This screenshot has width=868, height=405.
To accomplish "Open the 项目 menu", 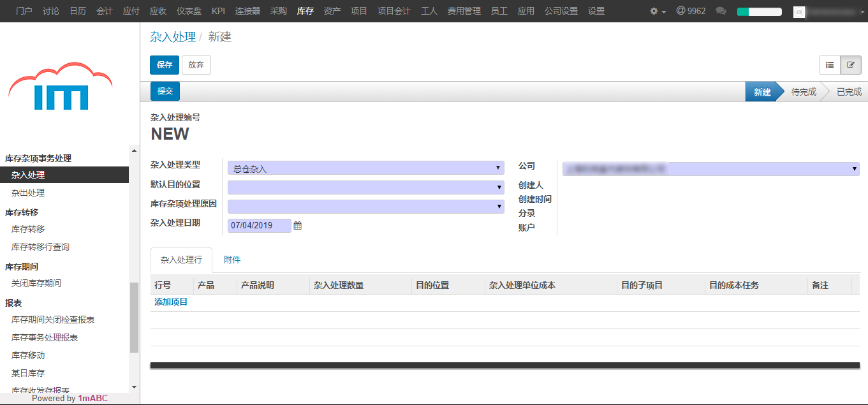I will click(359, 11).
